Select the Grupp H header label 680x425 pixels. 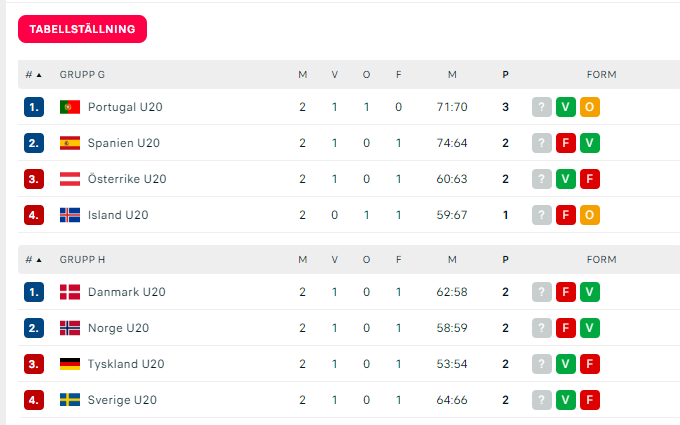(x=82, y=260)
